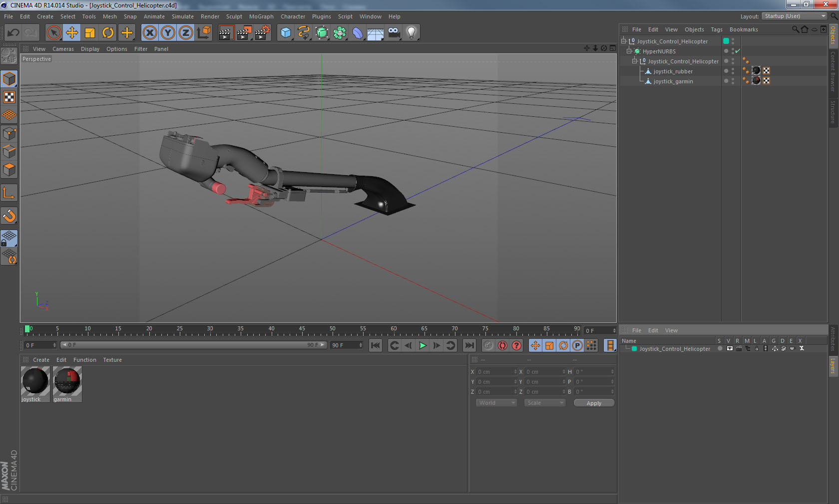Collapse the HyperNURBS tree node
This screenshot has width=839, height=504.
point(629,51)
